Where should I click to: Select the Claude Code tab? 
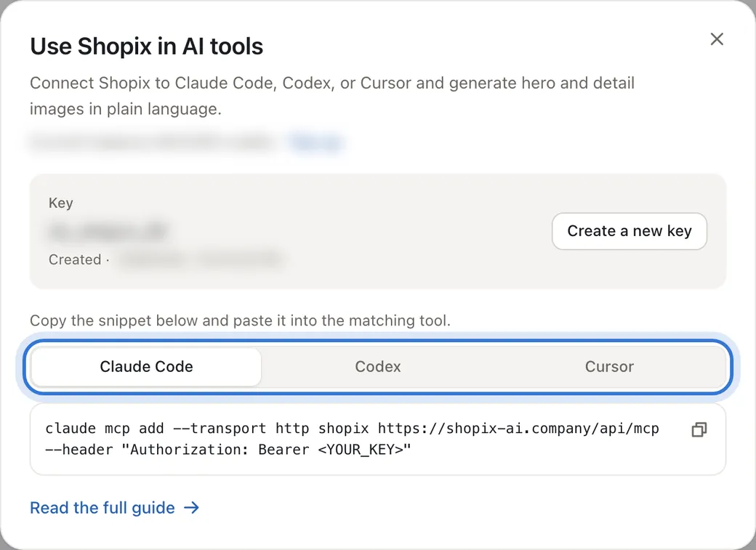(x=147, y=367)
